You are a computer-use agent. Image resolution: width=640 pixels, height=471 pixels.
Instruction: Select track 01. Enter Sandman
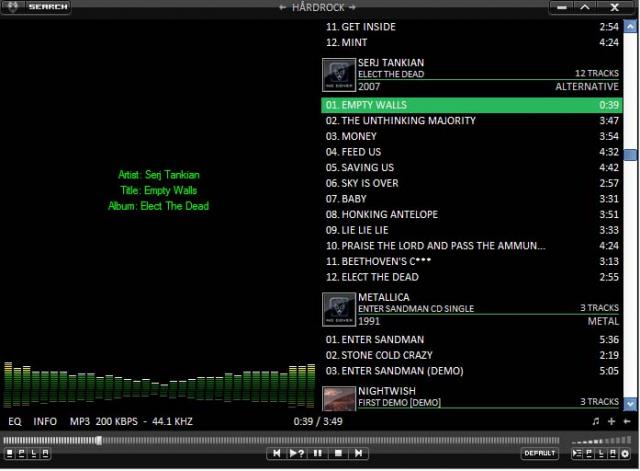(x=471, y=340)
